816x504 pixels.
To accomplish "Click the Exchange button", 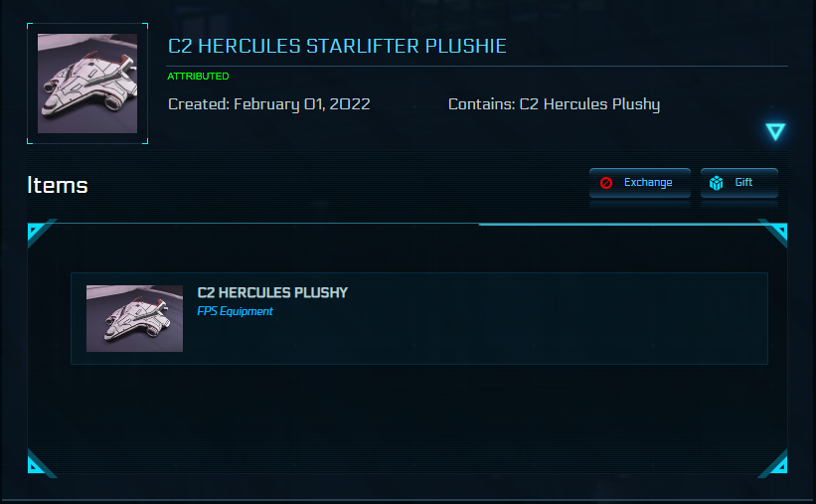I will click(639, 183).
